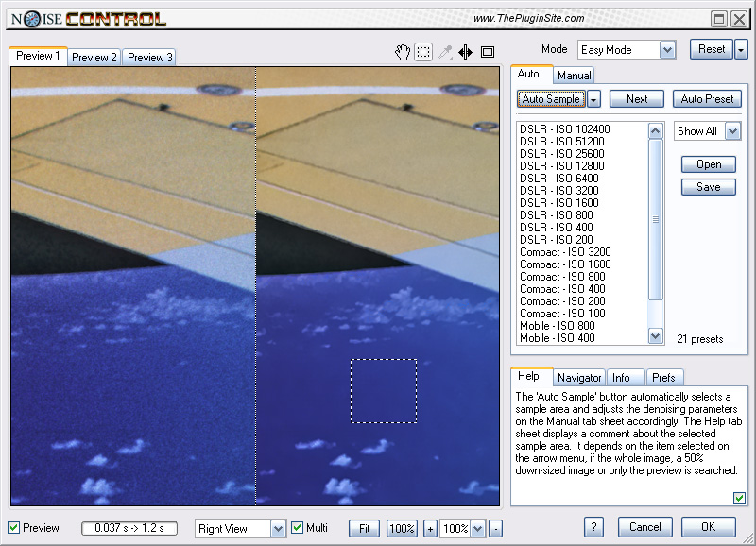Screen dimensions: 756x546
Task: Expand the Right View dropdown
Action: point(278,529)
